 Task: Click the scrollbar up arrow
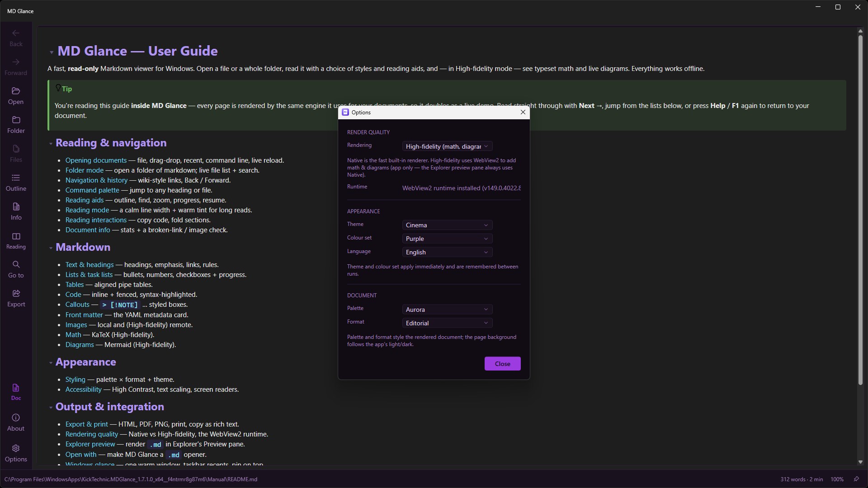(860, 31)
